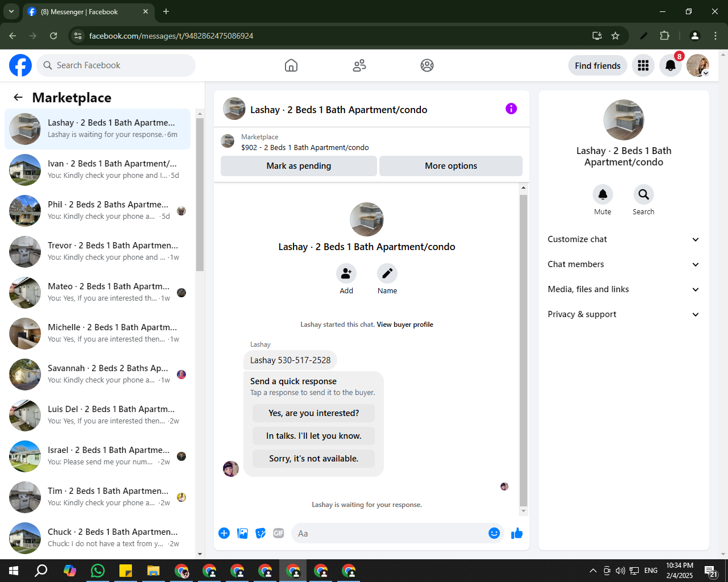Open the Home feed icon
This screenshot has height=582, width=728.
(291, 65)
